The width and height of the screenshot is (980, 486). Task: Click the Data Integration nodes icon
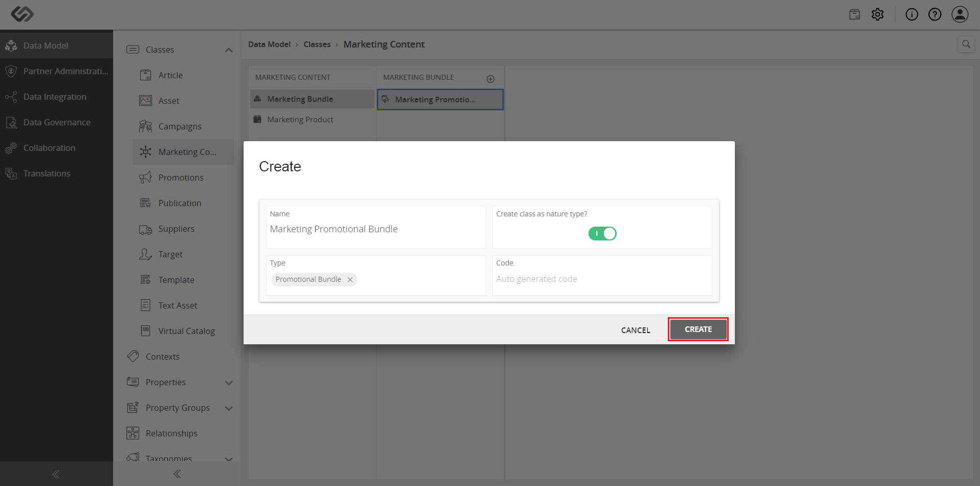point(11,97)
